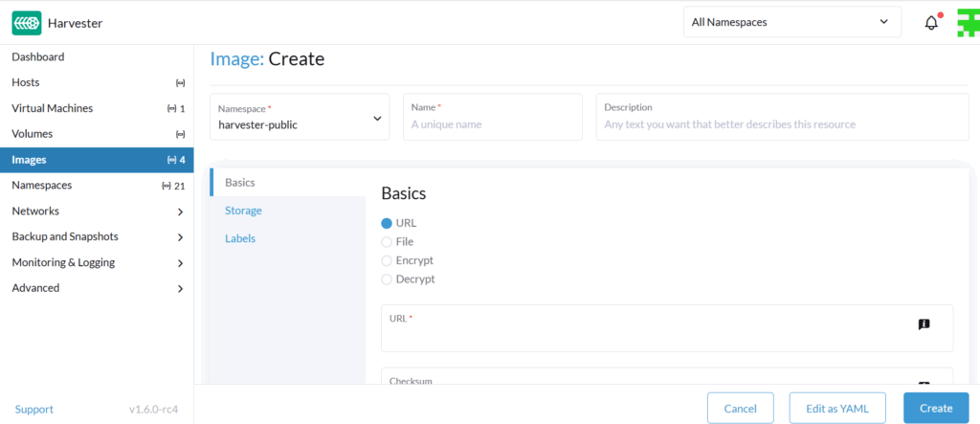Click the Namespaces count badge
The image size is (980, 424).
click(x=173, y=186)
